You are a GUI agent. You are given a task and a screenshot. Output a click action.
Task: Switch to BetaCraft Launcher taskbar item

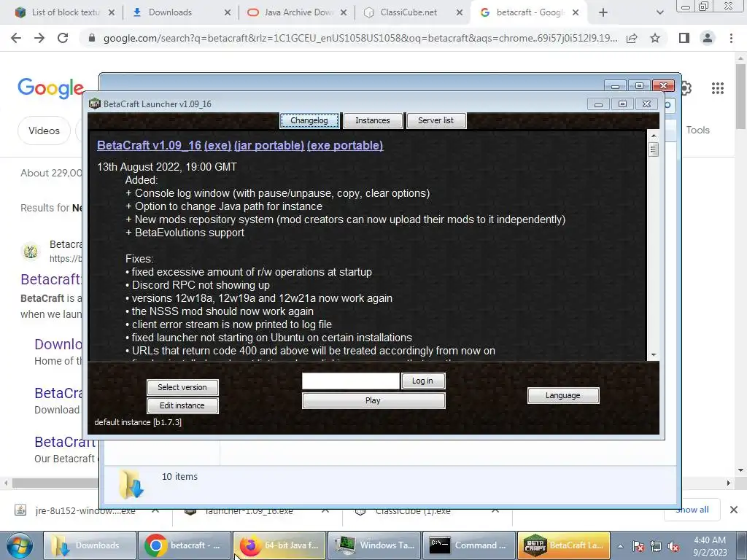[x=564, y=545]
